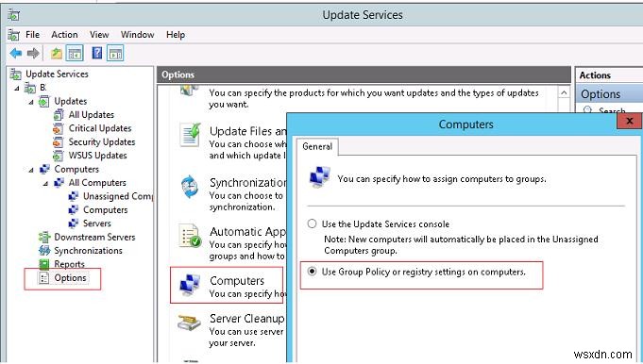The image size is (643, 364).
Task: Collapse the Updates tree node
Action: [31, 102]
